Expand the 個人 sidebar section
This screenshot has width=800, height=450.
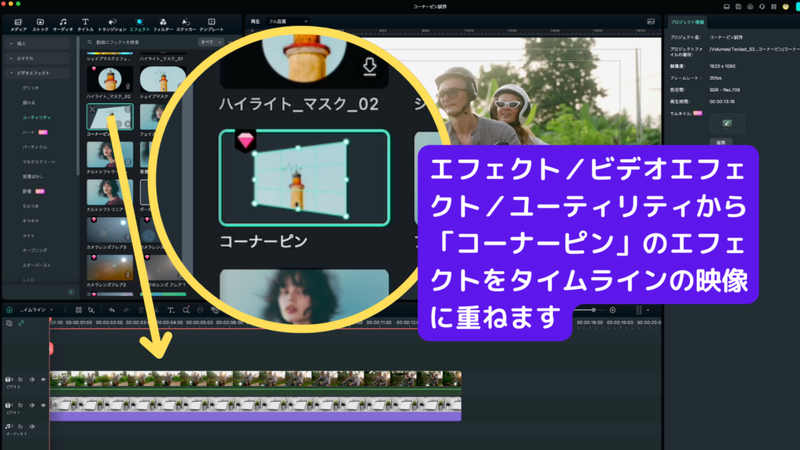click(37, 43)
